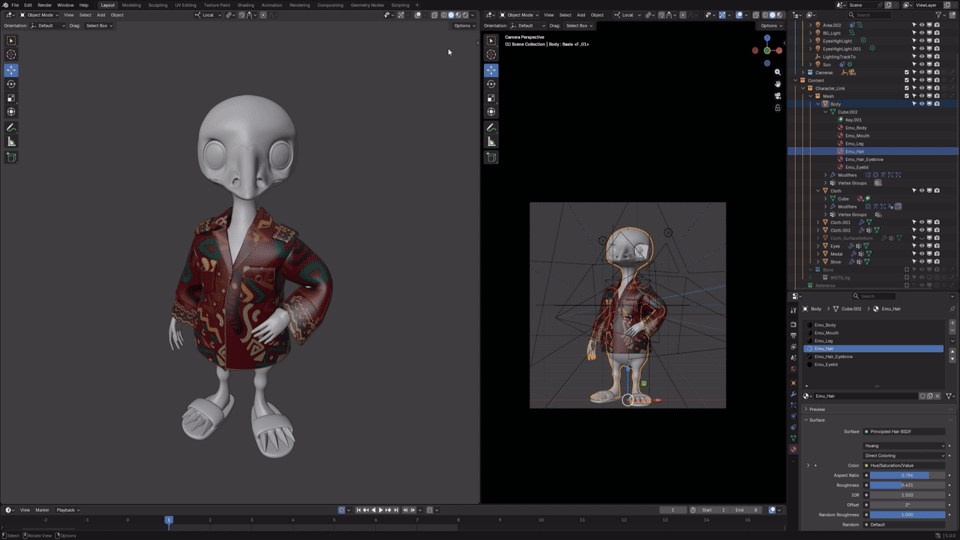
Task: Open the Object properties orange square tab
Action: [x=793, y=383]
